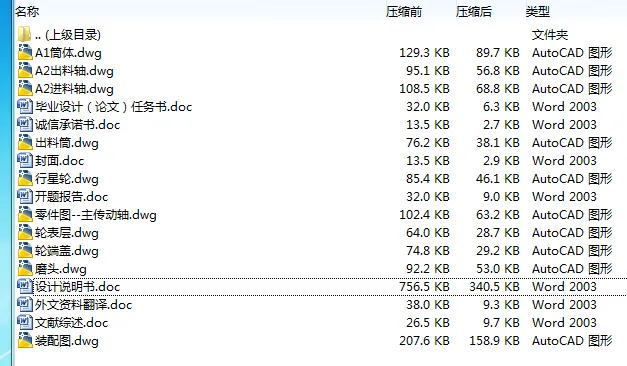This screenshot has width=627, height=366.
Task: Select the file name 文献综述.doc
Action: tap(72, 323)
